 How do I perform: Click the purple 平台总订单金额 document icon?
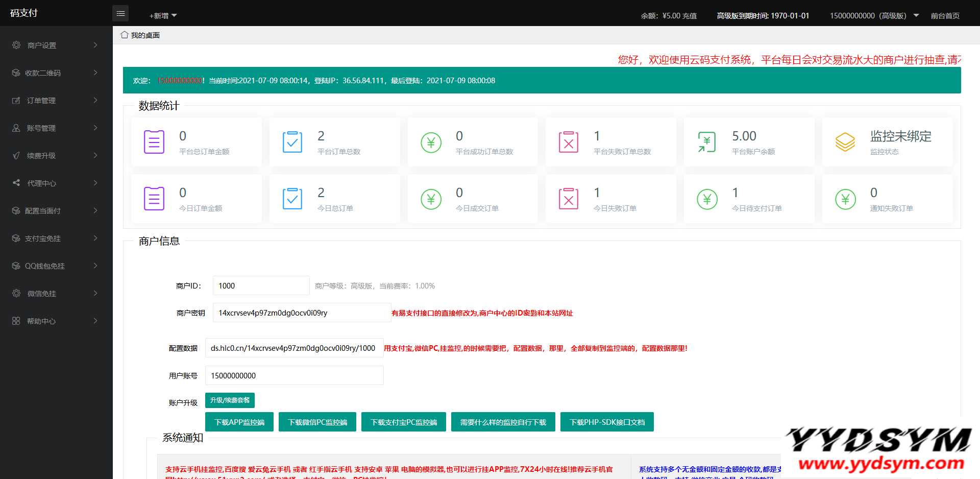tap(154, 142)
